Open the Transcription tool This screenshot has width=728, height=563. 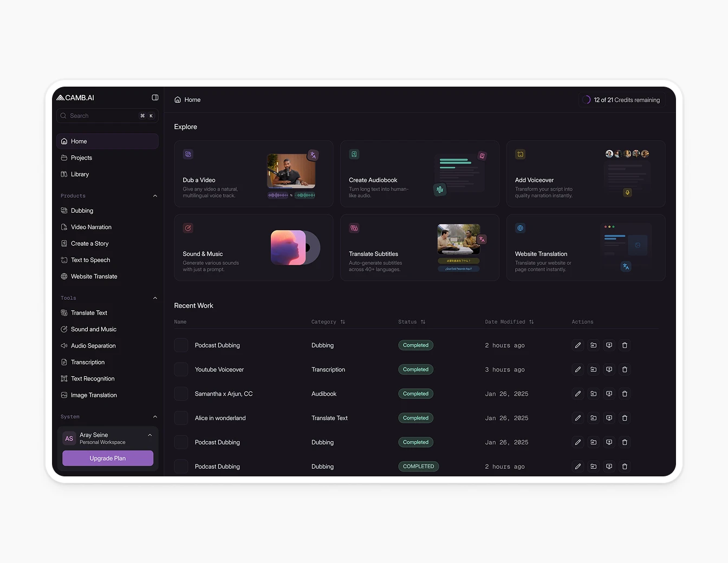click(87, 362)
